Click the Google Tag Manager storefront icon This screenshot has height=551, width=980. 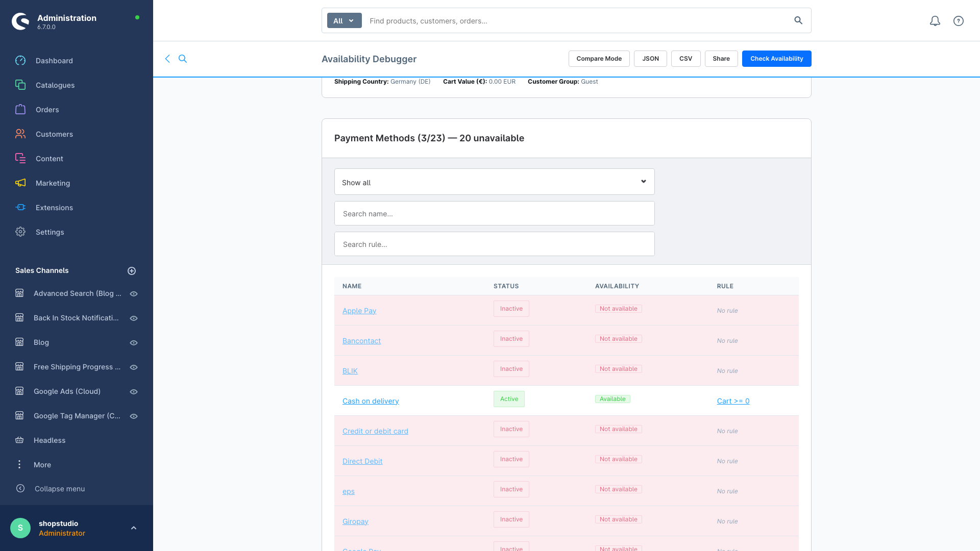point(19,416)
